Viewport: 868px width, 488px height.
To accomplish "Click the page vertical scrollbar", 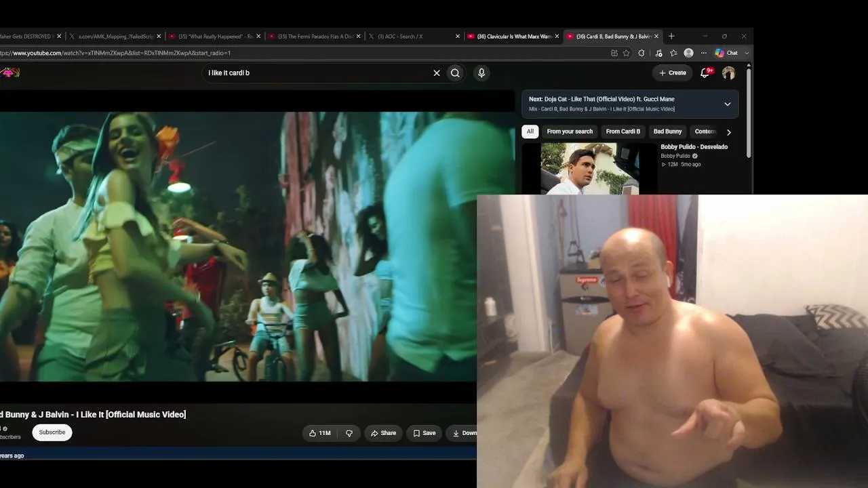I will pos(749,112).
